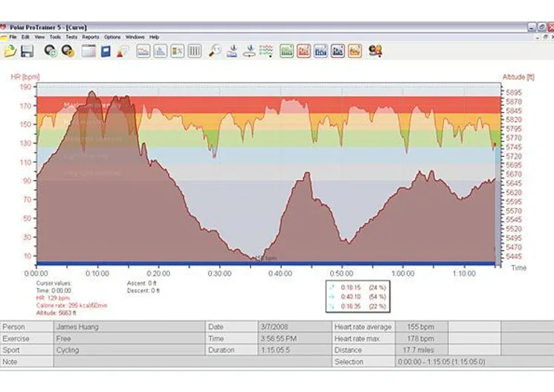Open the Options menu
The height and width of the screenshot is (392, 554).
[x=112, y=36]
